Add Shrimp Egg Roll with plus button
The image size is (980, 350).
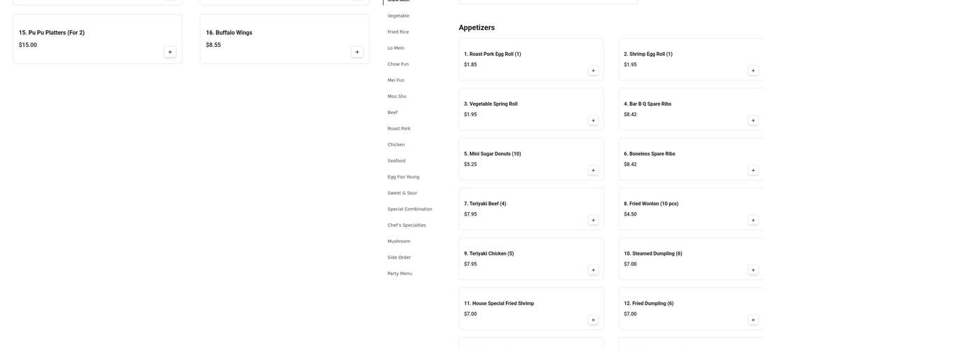tap(753, 71)
